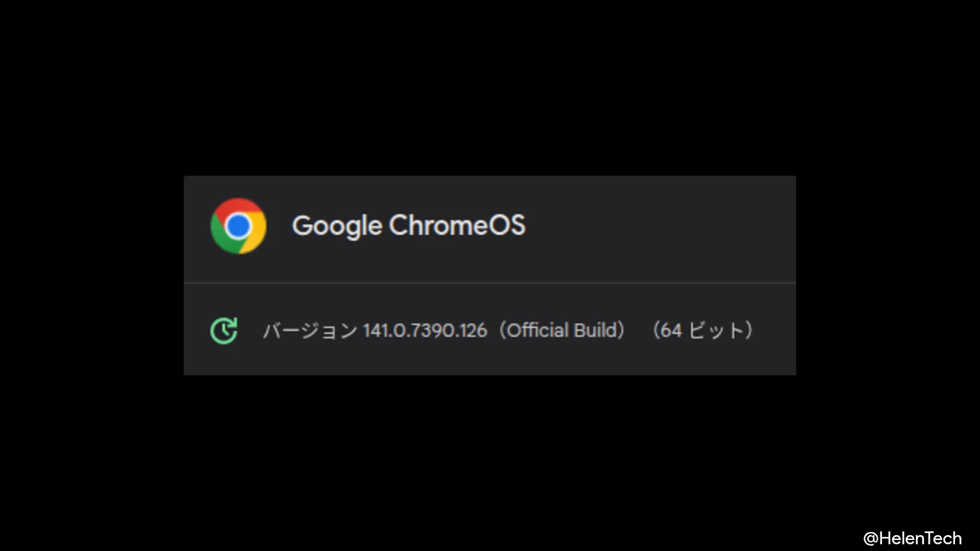
Task: Click the @HelenTech watermark
Action: 912,538
